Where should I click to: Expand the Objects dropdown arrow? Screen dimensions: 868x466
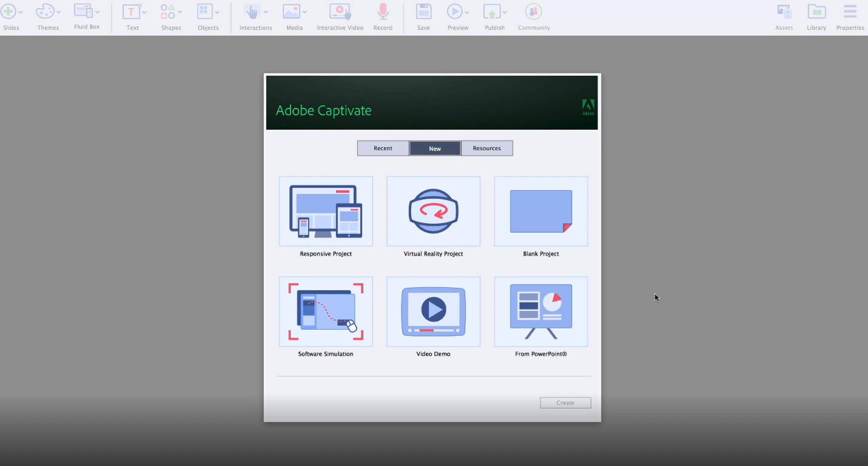217,12
